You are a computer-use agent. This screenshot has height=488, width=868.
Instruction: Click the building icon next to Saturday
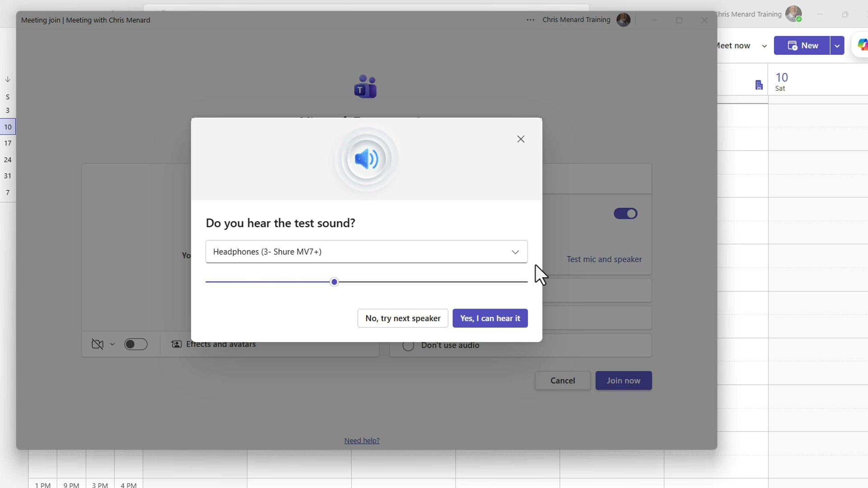click(x=759, y=85)
